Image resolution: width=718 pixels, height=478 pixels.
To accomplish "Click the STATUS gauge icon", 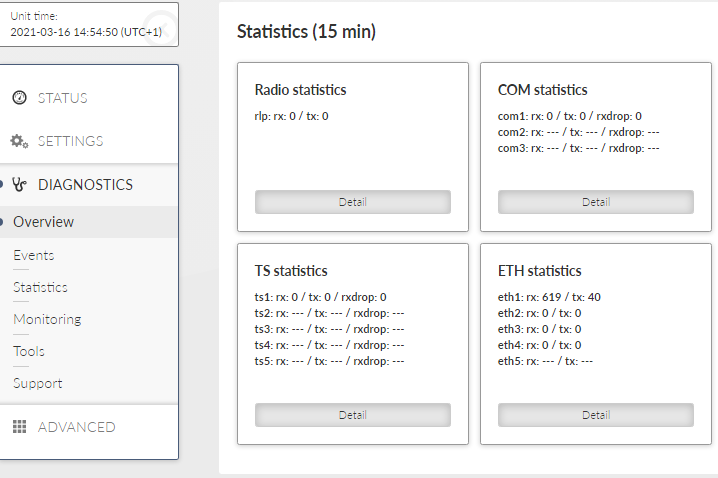I will click(19, 98).
